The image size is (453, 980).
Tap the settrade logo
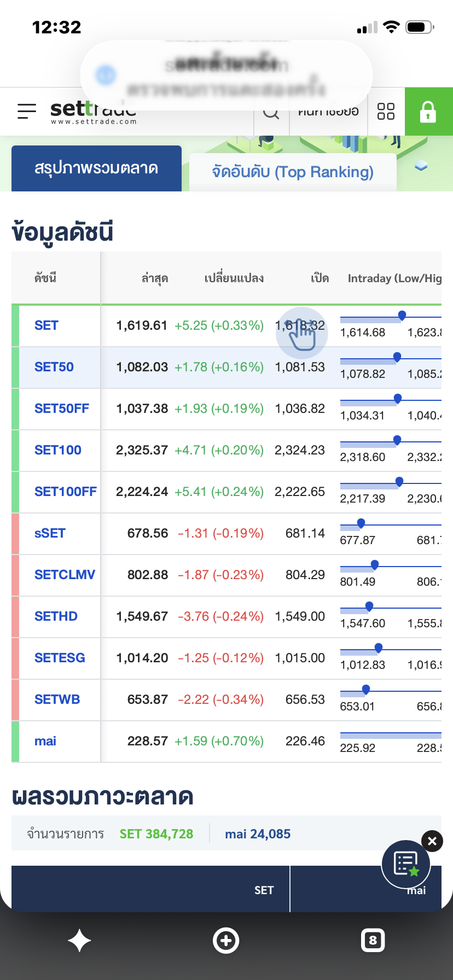click(93, 112)
